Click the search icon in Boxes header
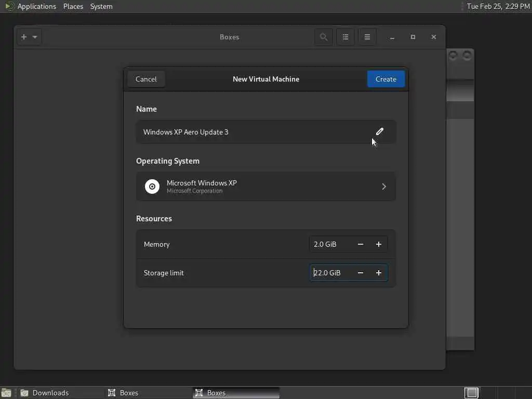Screen dimensions: 532x399 tap(324, 37)
